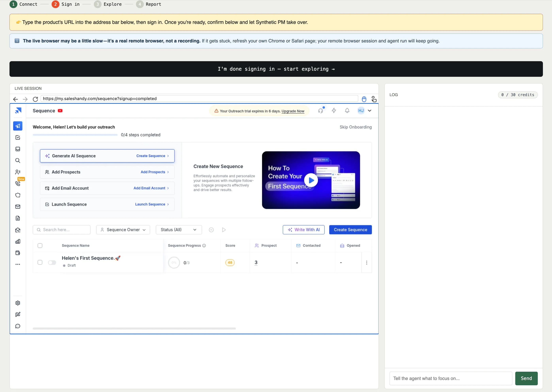Open Helen's First Sequence name link

point(91,258)
